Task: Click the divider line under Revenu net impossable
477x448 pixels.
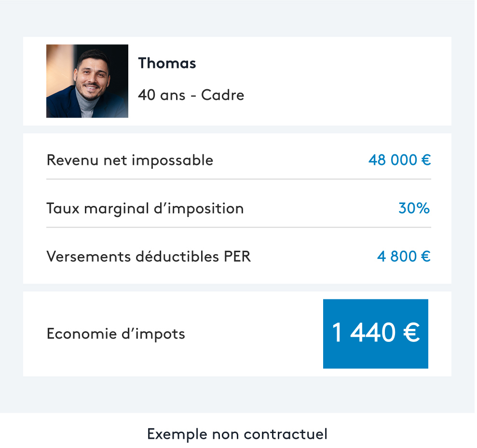Action: click(238, 179)
